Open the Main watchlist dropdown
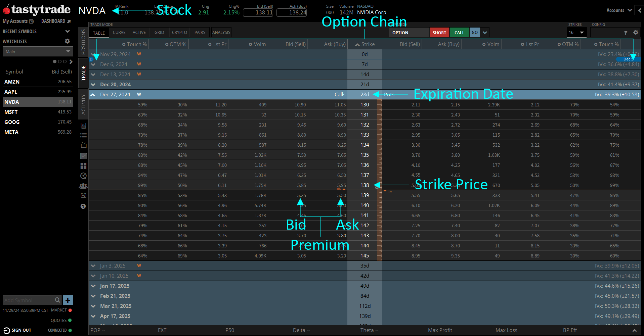Screen dimensions: 644x336 click(38, 51)
